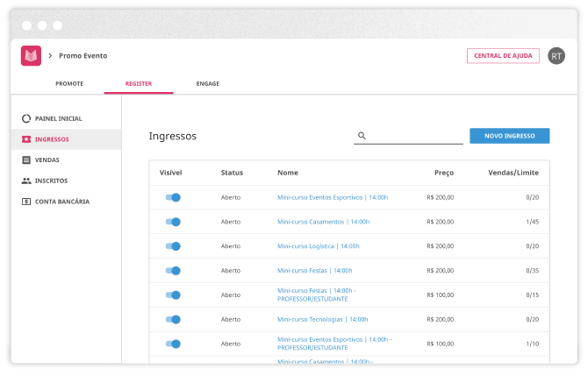The height and width of the screenshot is (376, 588).
Task: Click R$ 200,00 price in Tecnologias row
Action: (x=441, y=319)
